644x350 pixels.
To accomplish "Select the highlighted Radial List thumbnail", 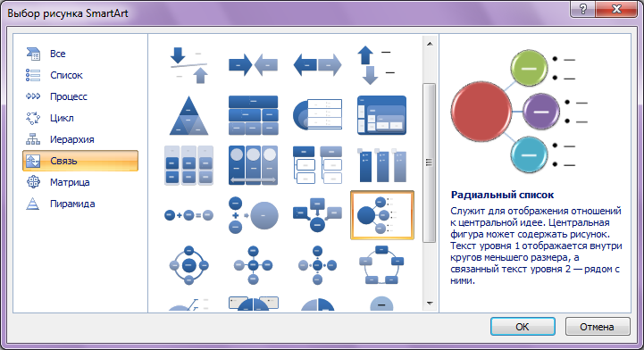I will tap(382, 215).
